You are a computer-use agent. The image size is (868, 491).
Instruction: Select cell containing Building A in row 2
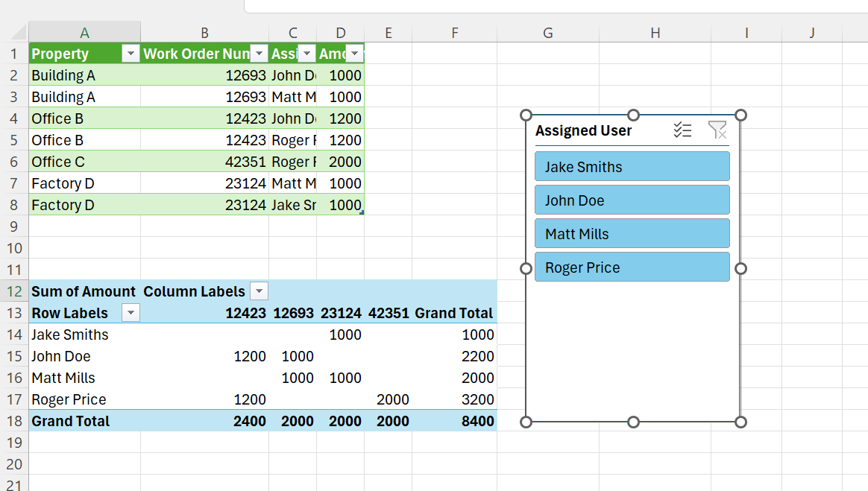85,75
